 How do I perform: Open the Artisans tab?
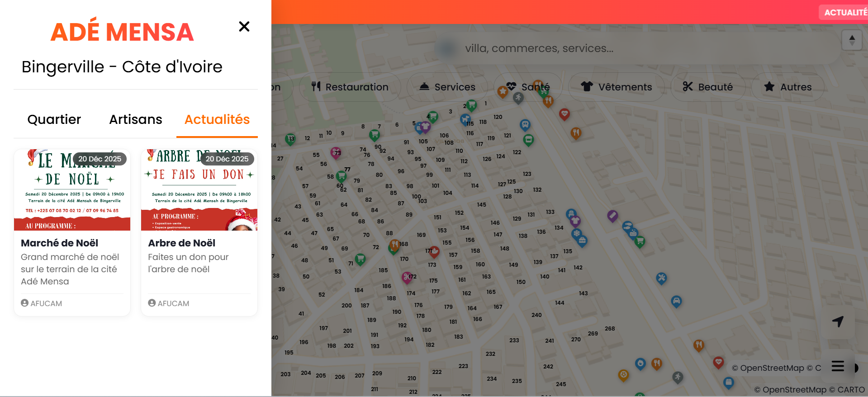pos(136,119)
